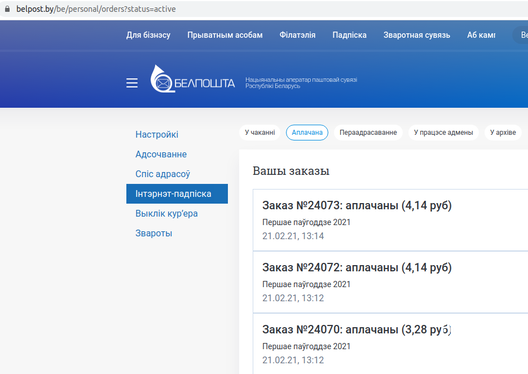Viewport: 528px width, 374px height.
Task: Select the 'Аплачана' filter pill
Action: (x=307, y=133)
